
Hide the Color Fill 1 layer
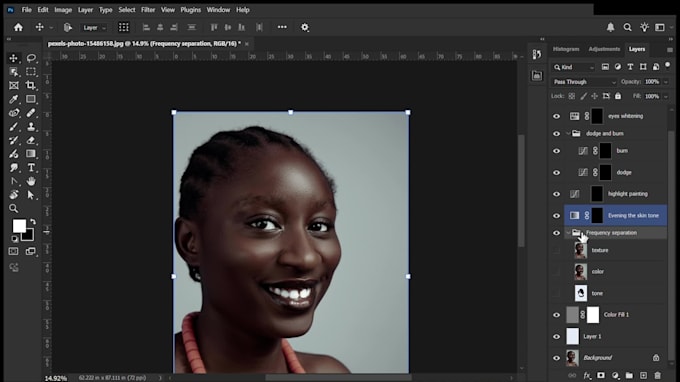556,315
